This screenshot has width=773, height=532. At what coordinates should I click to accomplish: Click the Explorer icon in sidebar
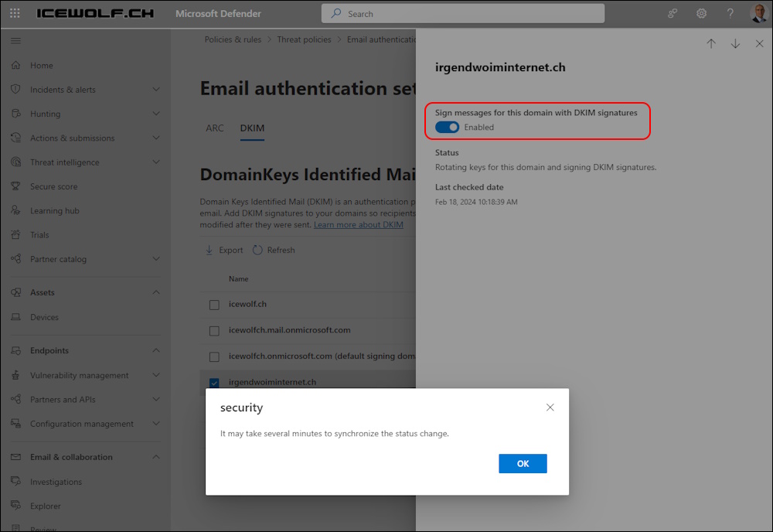(x=15, y=506)
